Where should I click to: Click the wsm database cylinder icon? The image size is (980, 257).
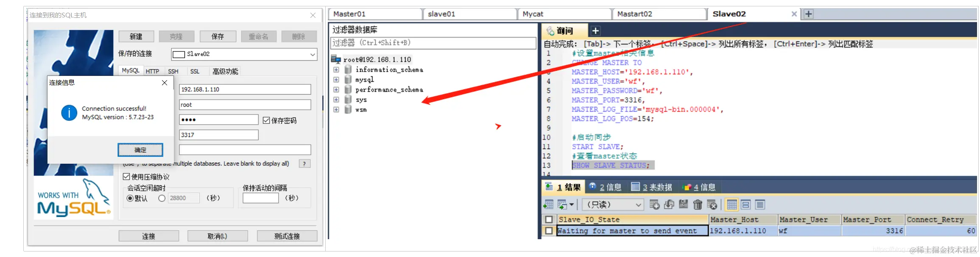point(348,109)
